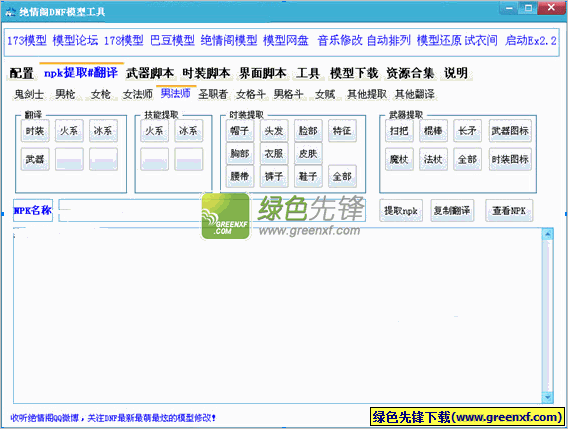Click the 棍棒 weapon button

433,131
